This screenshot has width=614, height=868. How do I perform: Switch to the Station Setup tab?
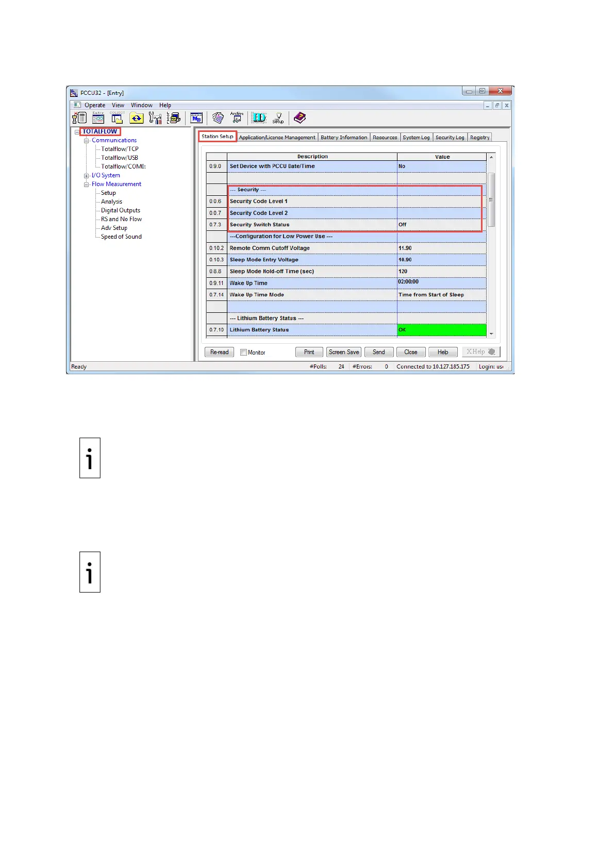pos(218,137)
